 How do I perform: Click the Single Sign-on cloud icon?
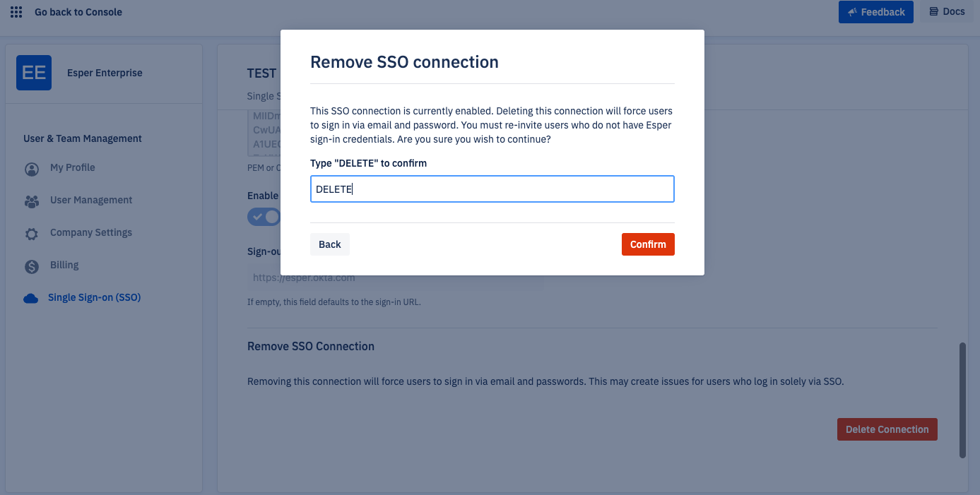31,298
